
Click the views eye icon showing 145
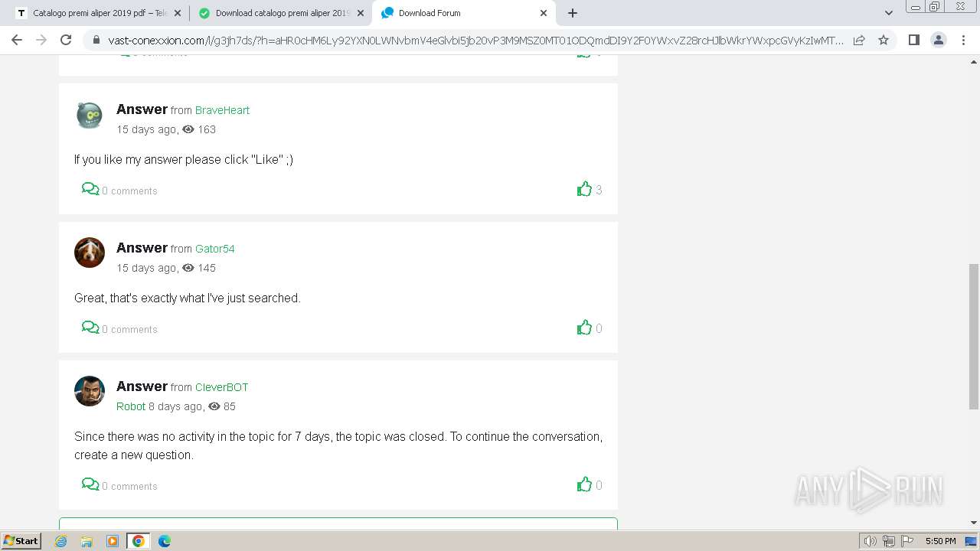[x=188, y=268]
